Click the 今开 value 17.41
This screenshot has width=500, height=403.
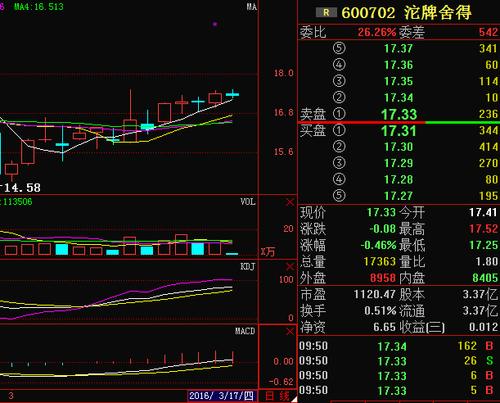tap(483, 212)
